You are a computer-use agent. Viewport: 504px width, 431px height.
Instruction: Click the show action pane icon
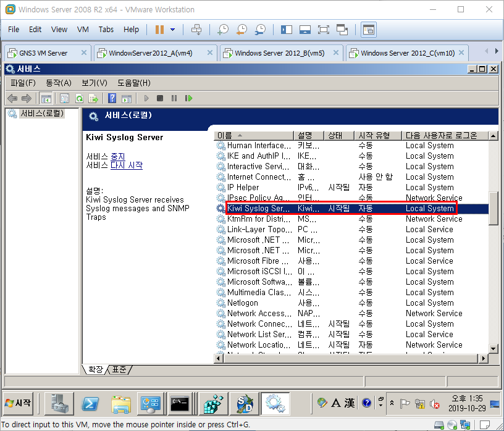pos(127,98)
